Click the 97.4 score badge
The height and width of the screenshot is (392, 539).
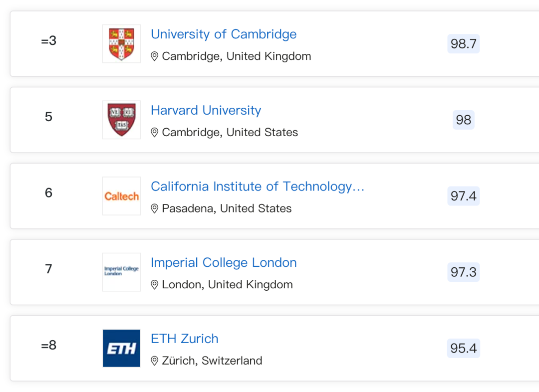(463, 196)
